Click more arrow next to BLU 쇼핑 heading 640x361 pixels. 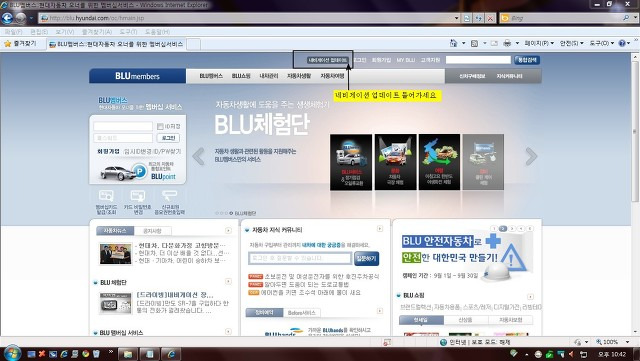point(530,296)
